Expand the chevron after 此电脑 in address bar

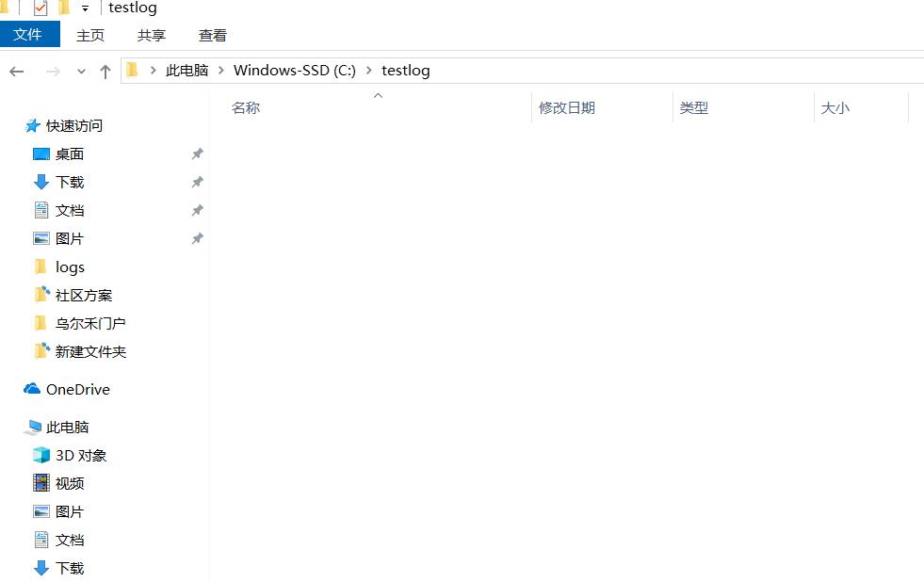click(221, 70)
